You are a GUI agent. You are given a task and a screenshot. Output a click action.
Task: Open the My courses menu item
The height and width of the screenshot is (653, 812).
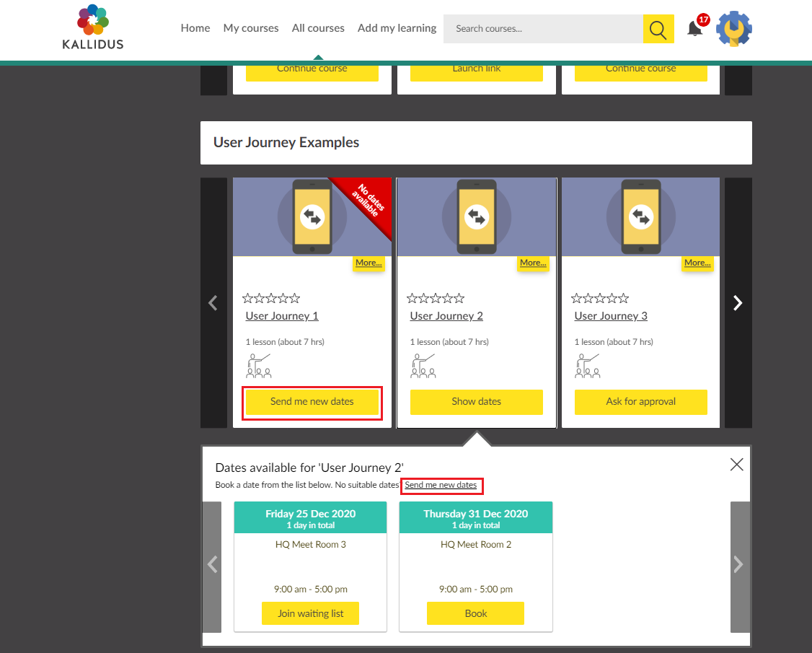[x=251, y=28]
